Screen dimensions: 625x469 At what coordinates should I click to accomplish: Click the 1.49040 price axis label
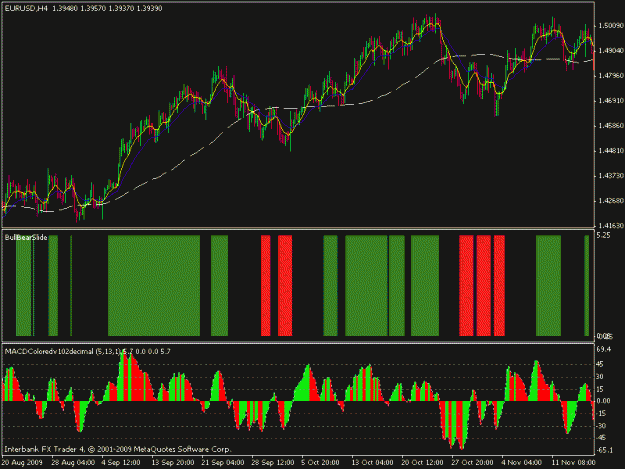[x=611, y=51]
